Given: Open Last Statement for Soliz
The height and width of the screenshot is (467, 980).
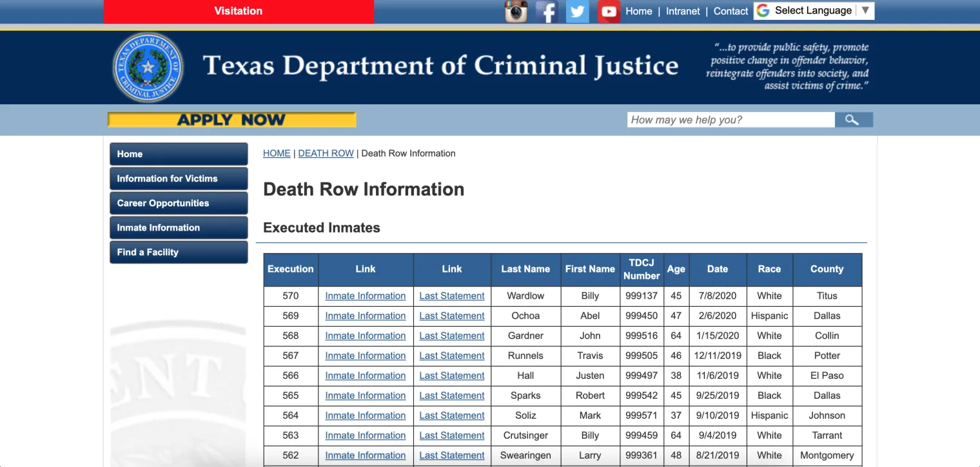Looking at the screenshot, I should coord(452,415).
